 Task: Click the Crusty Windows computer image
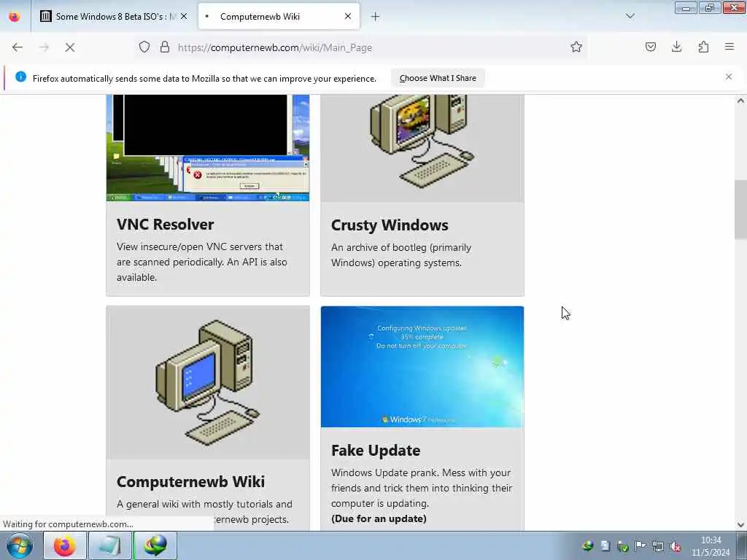click(422, 147)
